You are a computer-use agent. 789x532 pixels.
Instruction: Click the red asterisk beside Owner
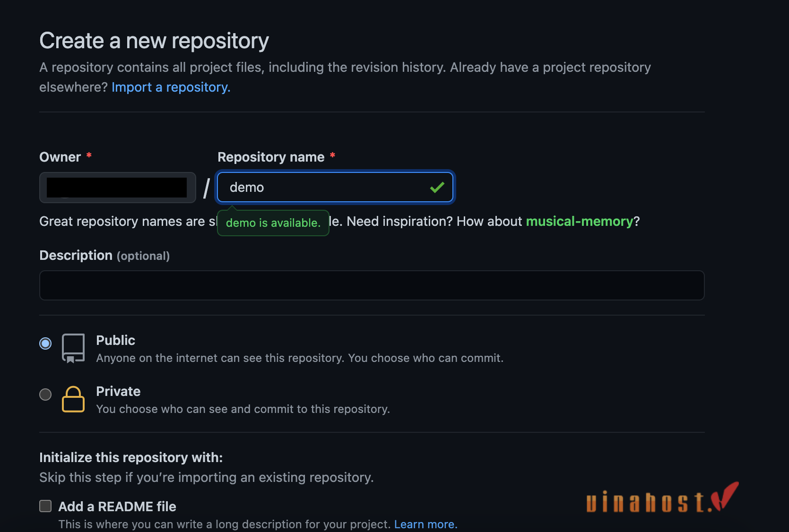[x=89, y=155]
